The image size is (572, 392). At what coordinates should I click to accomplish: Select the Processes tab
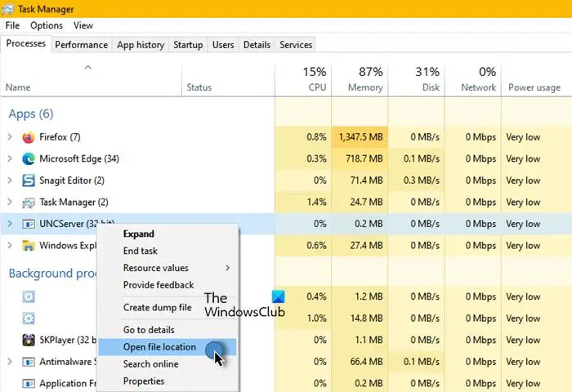pos(26,43)
